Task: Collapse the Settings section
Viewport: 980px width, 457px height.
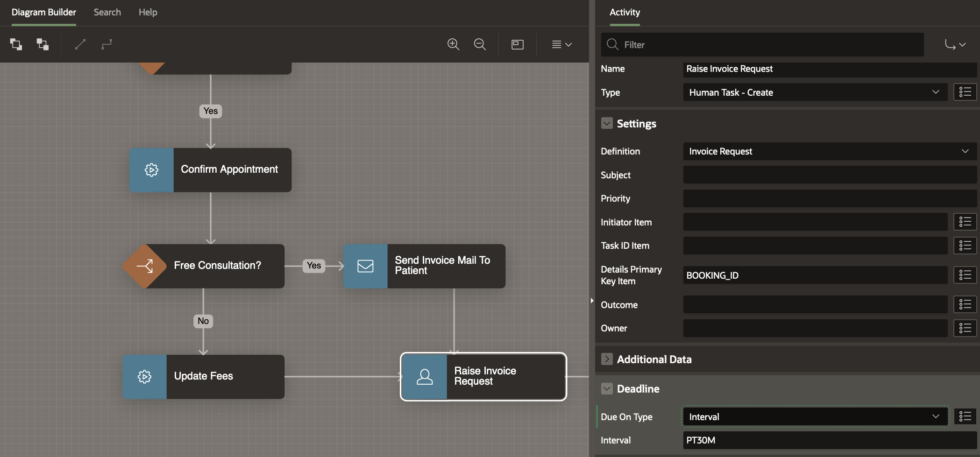Action: pos(607,123)
